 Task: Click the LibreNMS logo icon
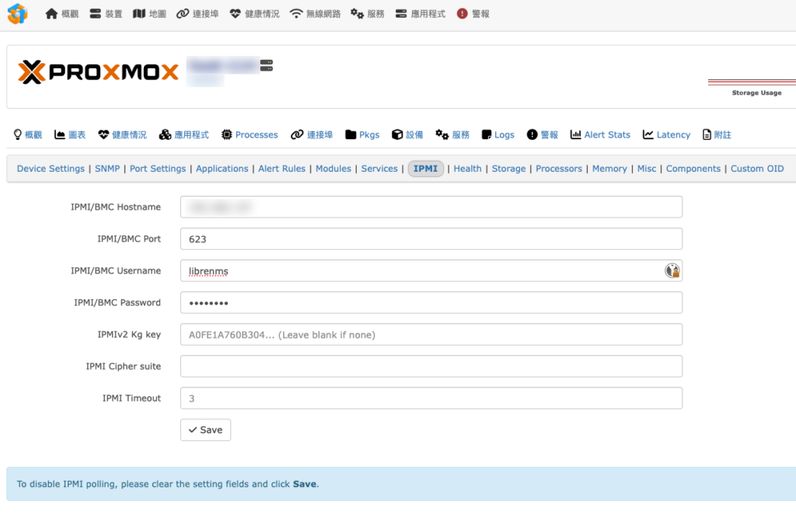[18, 14]
